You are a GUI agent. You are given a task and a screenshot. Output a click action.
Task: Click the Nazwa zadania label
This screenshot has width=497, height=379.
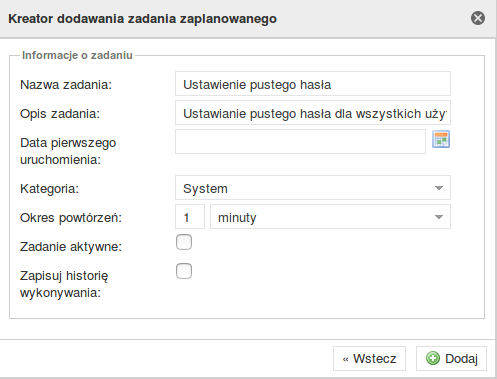pos(66,85)
